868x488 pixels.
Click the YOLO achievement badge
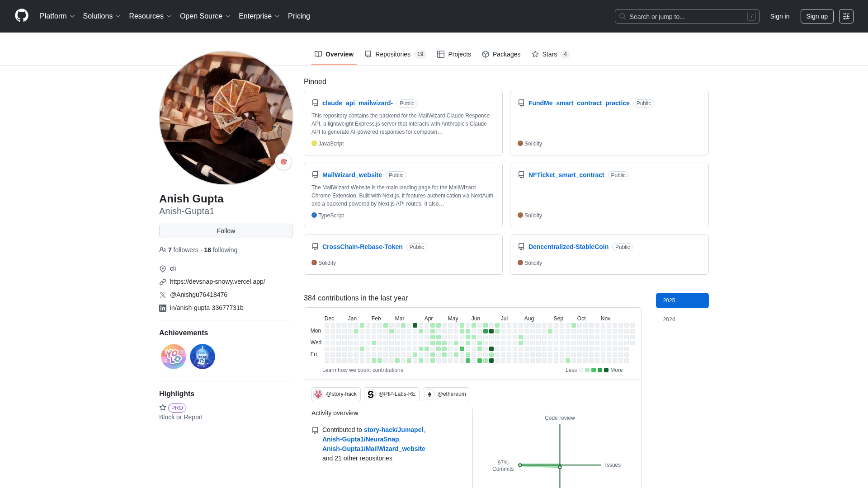tap(174, 357)
